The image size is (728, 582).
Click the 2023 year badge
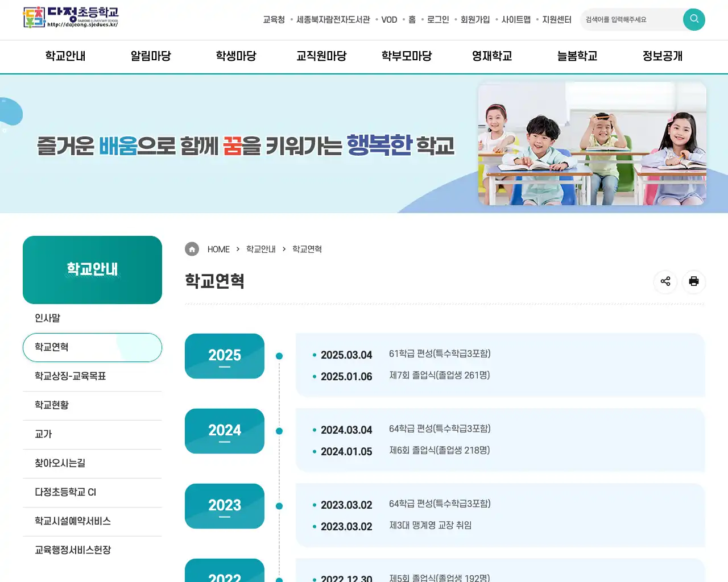pyautogui.click(x=225, y=506)
